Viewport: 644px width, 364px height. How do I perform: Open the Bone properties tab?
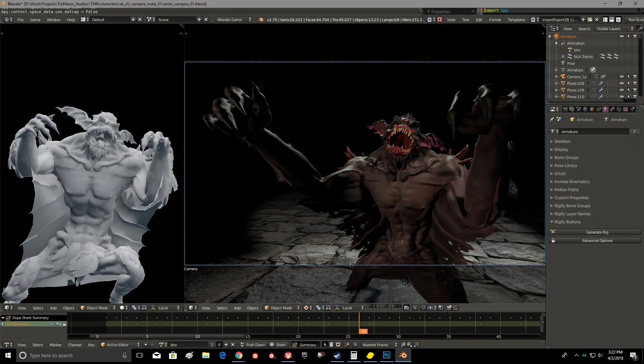(x=612, y=109)
